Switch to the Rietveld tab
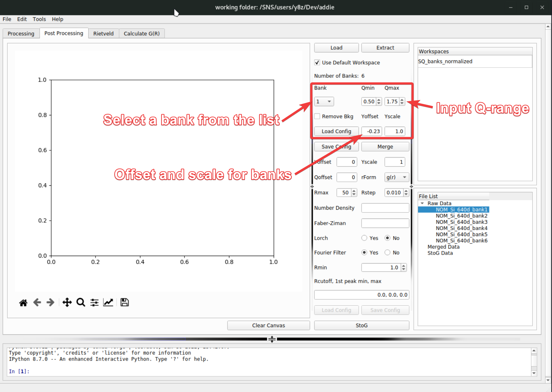Screen dimensions: 552x392 pos(103,34)
